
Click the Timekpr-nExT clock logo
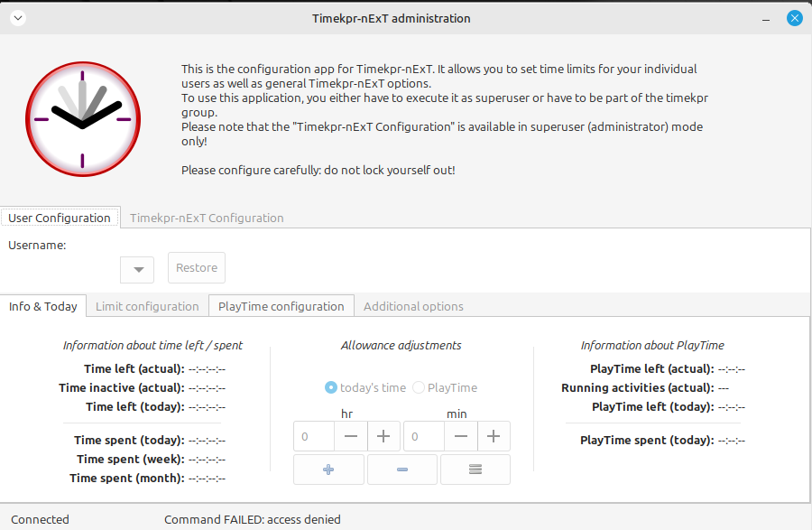tap(83, 119)
